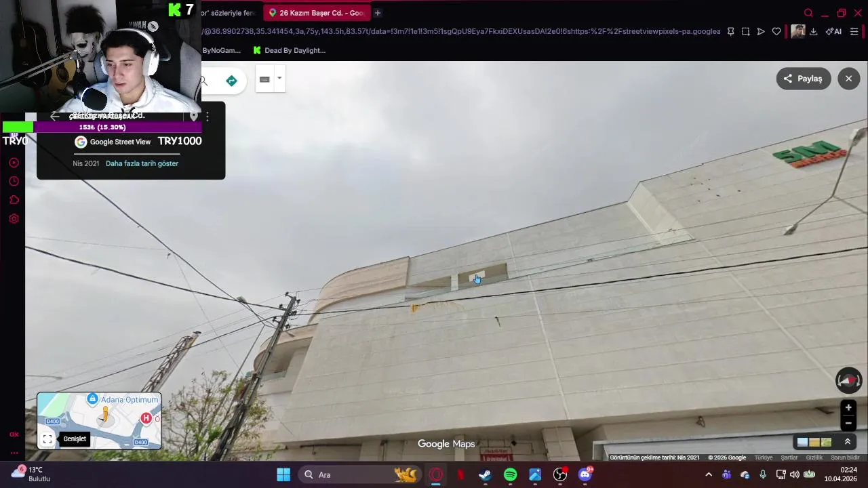Click the 'Sorun bildir' footer link
This screenshot has height=488, width=868.
(845, 457)
